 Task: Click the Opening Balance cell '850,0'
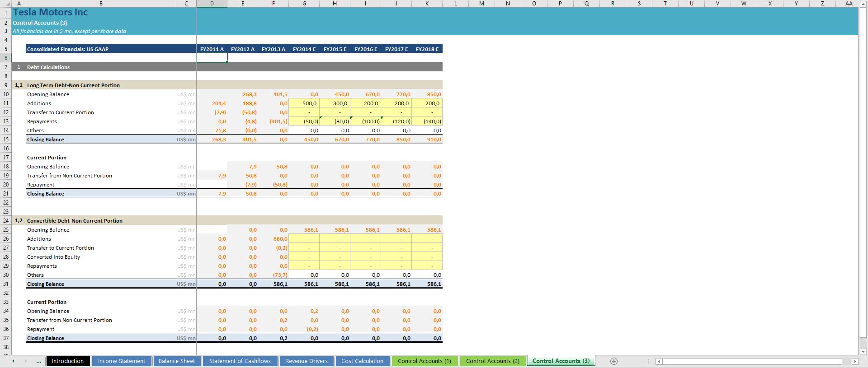tap(427, 94)
